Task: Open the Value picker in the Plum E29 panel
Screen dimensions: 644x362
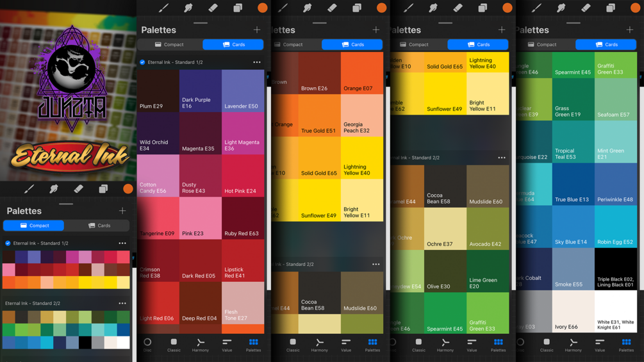Action: pyautogui.click(x=227, y=345)
